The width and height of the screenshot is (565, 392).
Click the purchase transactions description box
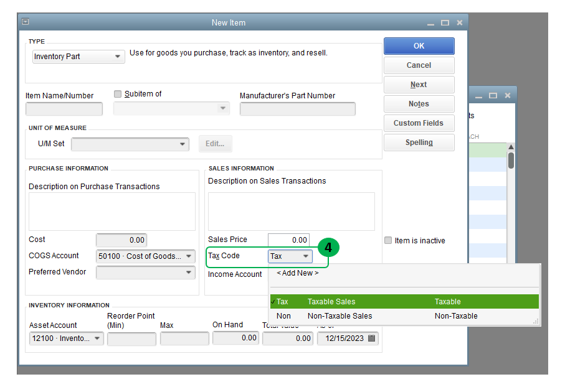coord(112,212)
